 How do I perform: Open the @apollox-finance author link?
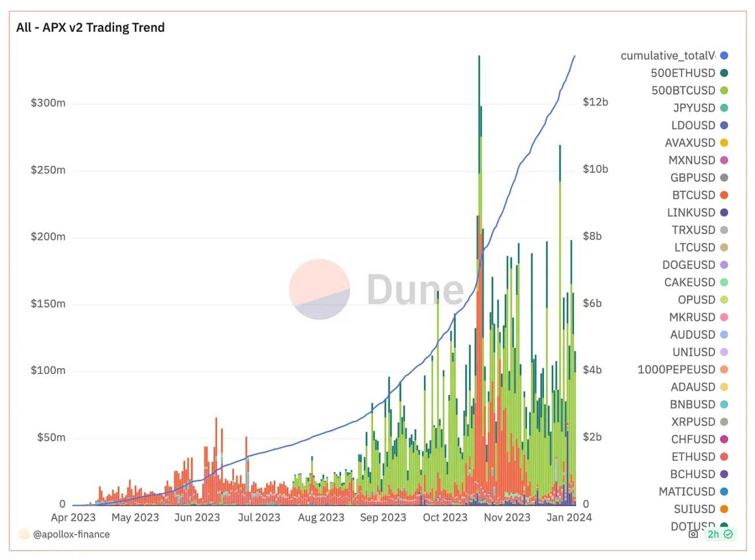(x=71, y=534)
